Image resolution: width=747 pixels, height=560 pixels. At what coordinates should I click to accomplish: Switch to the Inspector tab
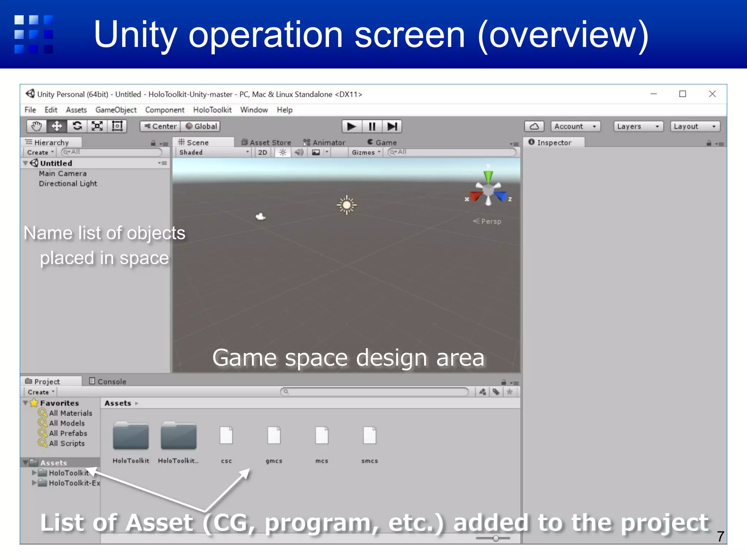point(554,143)
